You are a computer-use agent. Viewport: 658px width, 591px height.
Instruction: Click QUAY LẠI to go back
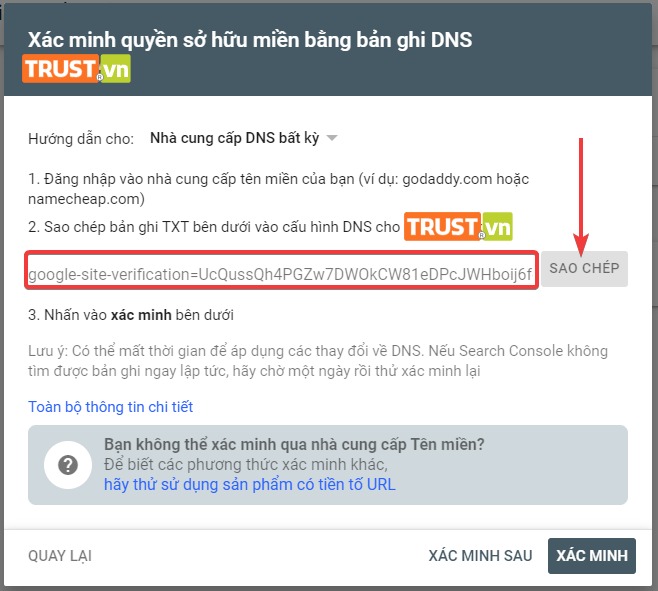60,556
